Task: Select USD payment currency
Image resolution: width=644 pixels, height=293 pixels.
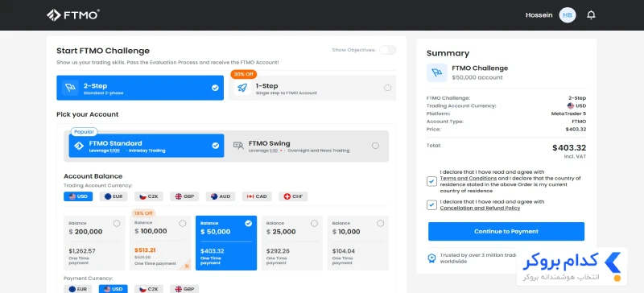Action: coord(114,289)
